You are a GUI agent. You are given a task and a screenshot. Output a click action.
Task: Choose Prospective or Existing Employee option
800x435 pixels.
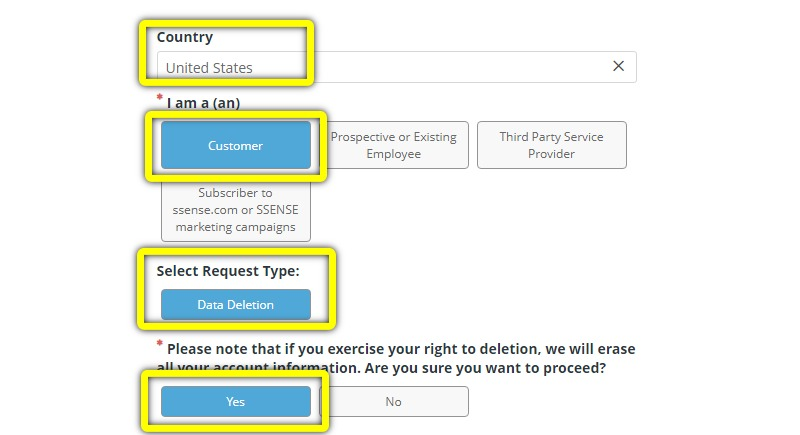(393, 145)
